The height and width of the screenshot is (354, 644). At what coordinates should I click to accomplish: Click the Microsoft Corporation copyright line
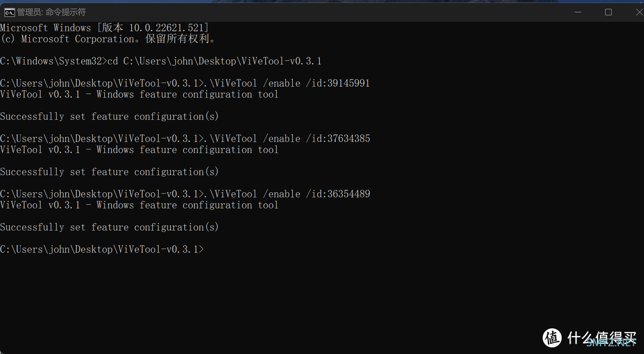point(108,39)
